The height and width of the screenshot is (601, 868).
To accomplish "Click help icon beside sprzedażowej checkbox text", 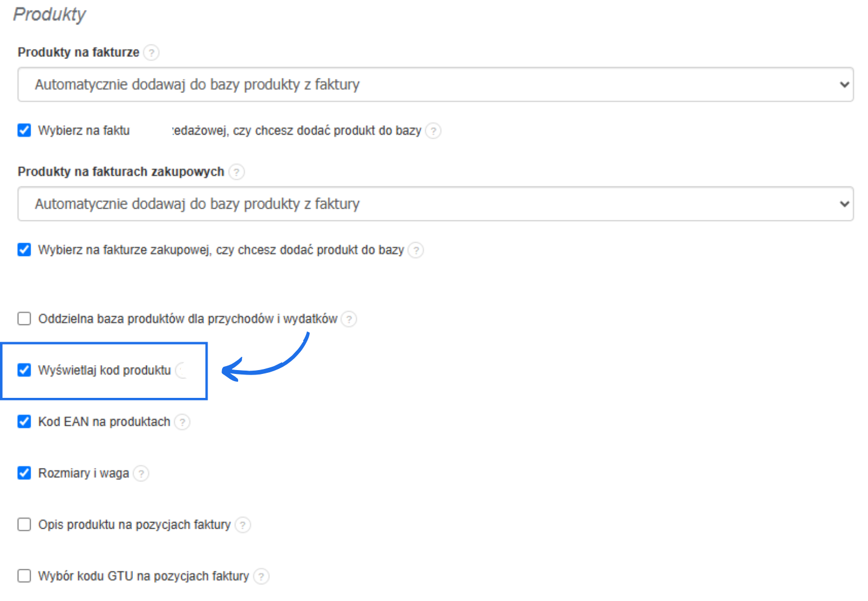I will point(433,131).
